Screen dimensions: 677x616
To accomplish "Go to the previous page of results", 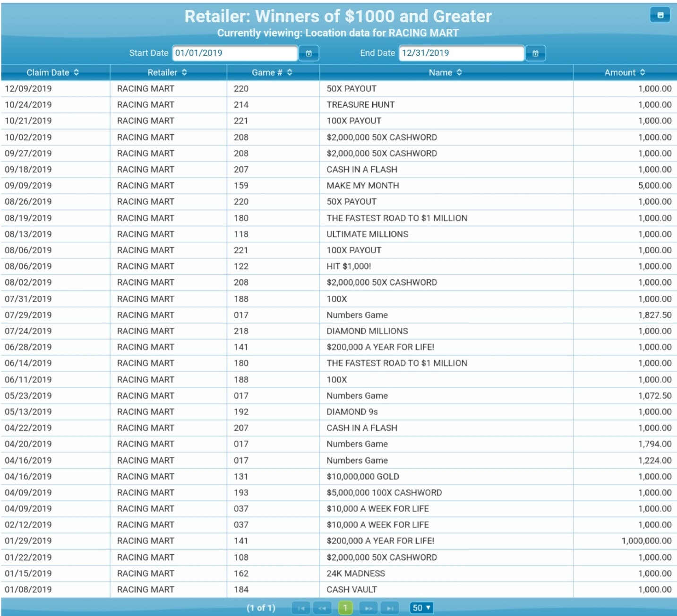I will click(322, 608).
